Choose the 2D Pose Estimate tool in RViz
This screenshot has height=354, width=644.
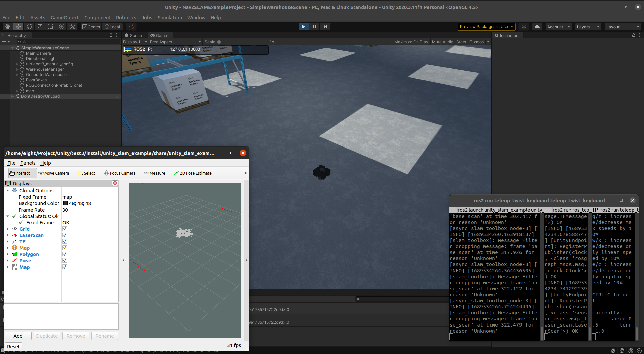click(193, 173)
